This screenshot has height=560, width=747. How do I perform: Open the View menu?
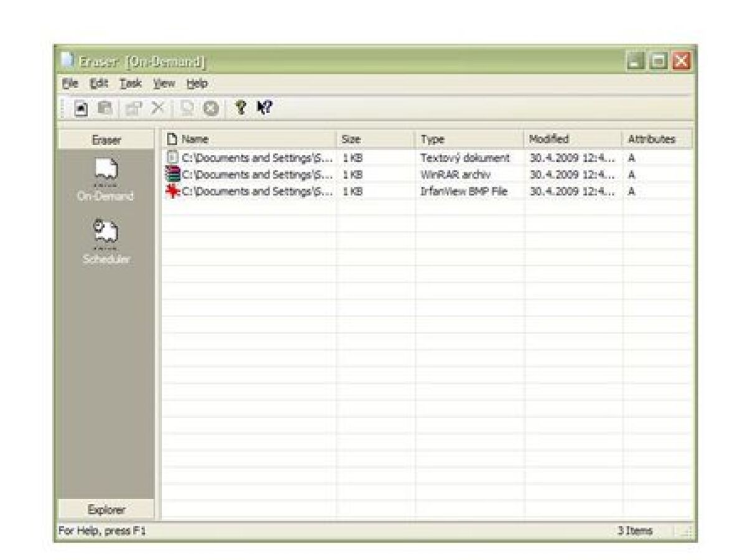[164, 83]
